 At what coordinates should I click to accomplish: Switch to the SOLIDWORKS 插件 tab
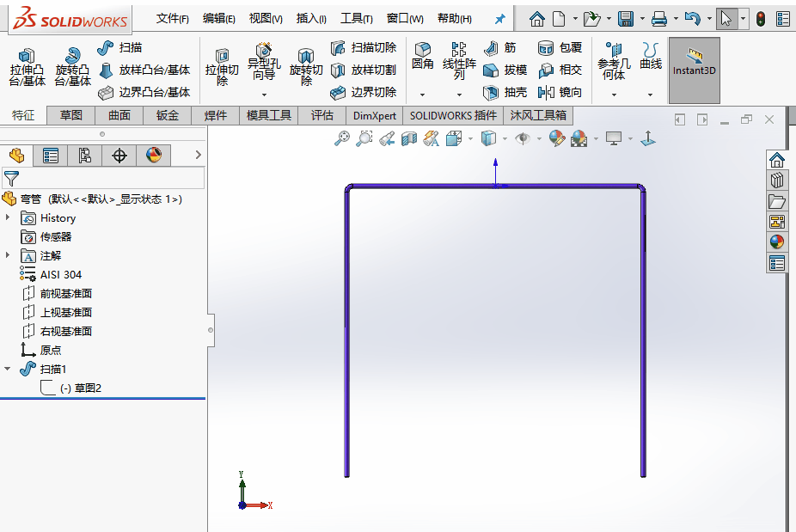pyautogui.click(x=453, y=115)
